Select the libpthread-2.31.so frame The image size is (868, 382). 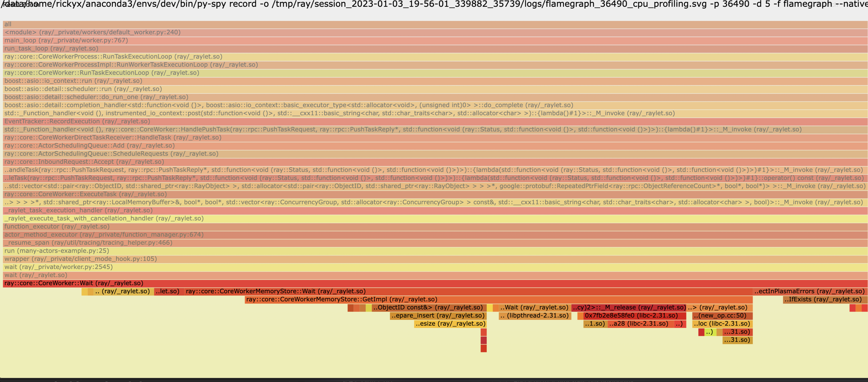click(535, 315)
